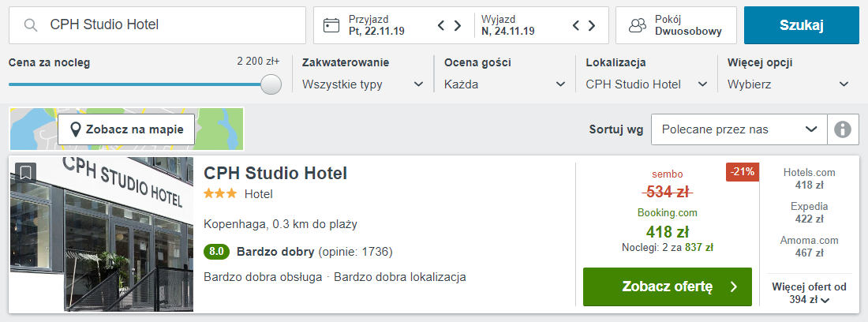Go to previous departure date
The height and width of the screenshot is (322, 868).
pos(576,25)
